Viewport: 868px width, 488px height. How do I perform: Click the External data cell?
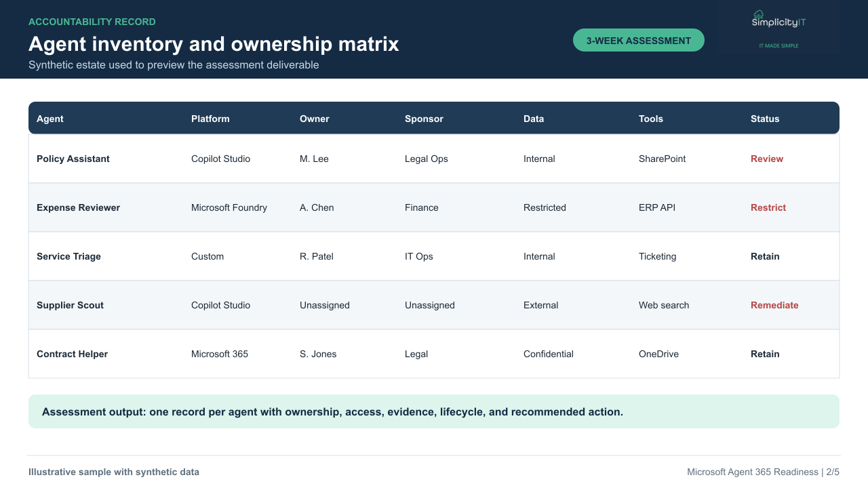click(541, 305)
